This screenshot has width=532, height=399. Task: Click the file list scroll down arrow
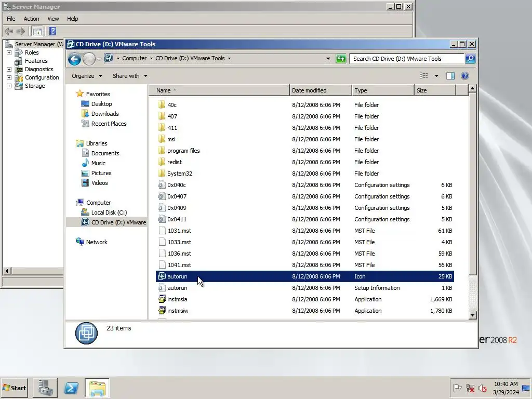click(x=472, y=315)
